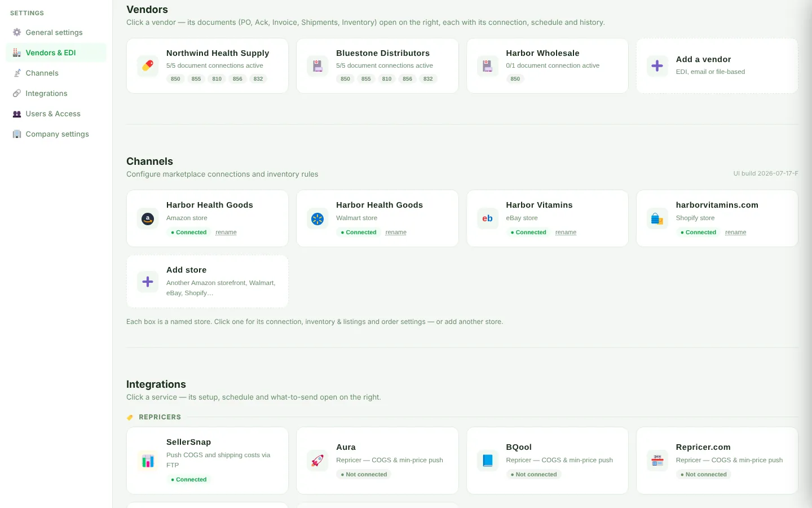Click Bluestone's 850 document badge

pyautogui.click(x=345, y=79)
